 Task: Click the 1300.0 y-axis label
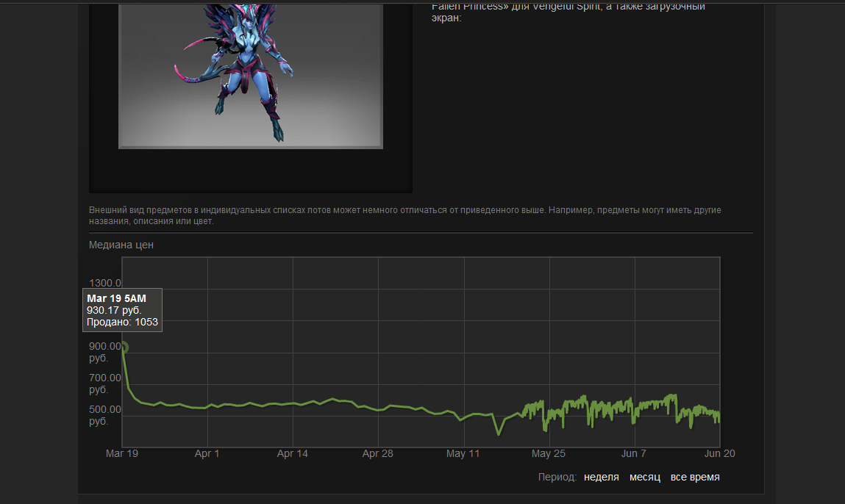click(105, 283)
